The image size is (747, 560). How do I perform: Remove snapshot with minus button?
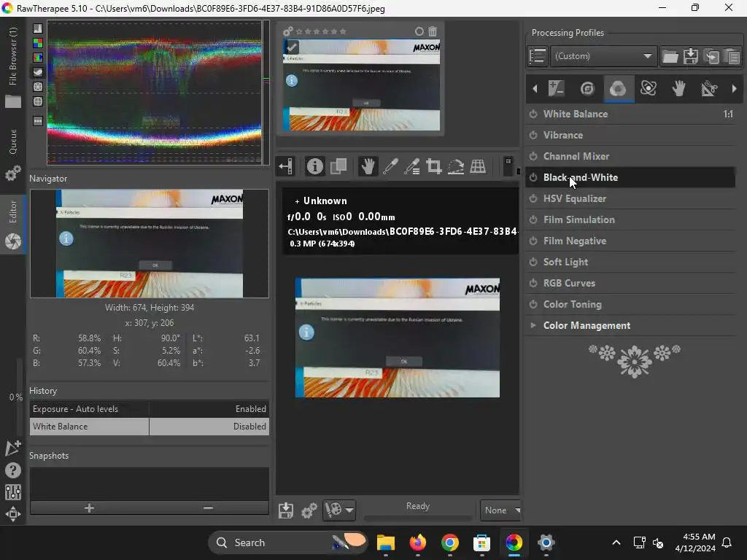tap(208, 508)
